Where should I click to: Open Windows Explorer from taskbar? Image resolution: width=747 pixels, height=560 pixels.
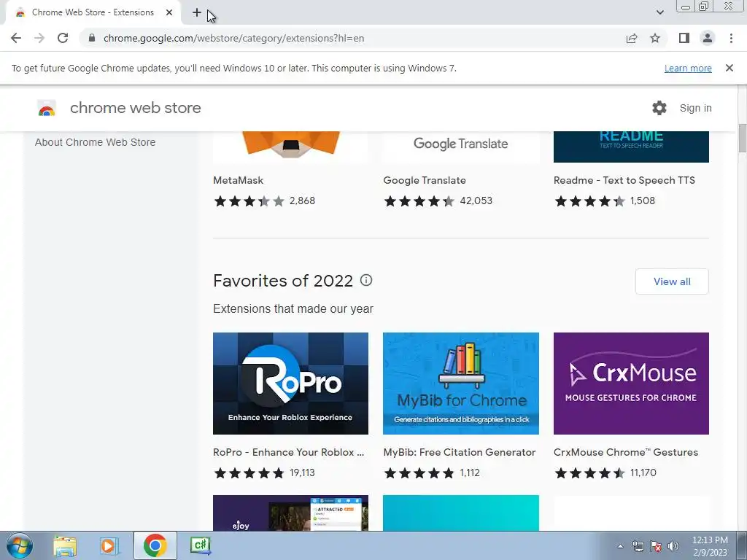tap(65, 545)
